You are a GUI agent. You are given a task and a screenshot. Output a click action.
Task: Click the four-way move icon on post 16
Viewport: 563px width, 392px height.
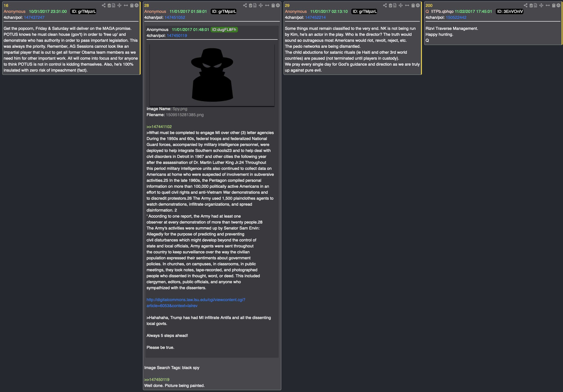click(120, 6)
